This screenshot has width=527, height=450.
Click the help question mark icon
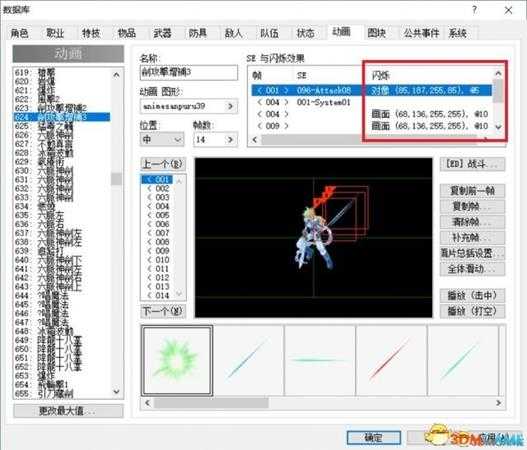tap(474, 10)
